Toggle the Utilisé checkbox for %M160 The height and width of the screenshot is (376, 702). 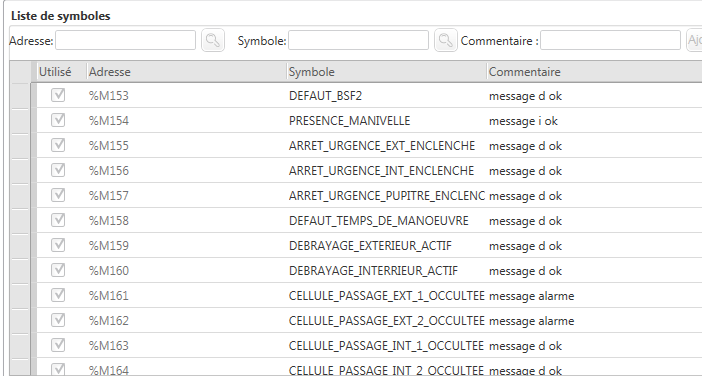pos(58,270)
